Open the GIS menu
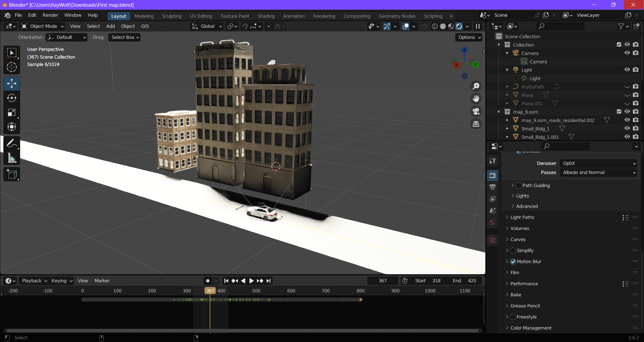Screen dimensions: 644x342 pos(145,26)
